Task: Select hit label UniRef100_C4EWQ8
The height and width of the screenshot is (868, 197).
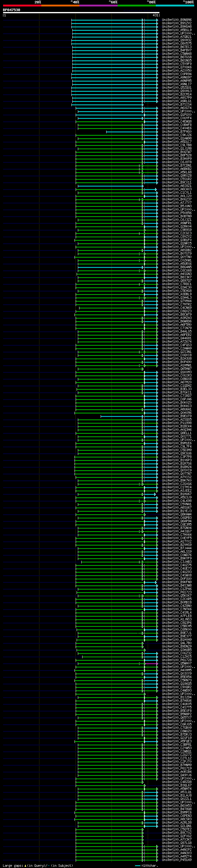Action: [177, 121]
